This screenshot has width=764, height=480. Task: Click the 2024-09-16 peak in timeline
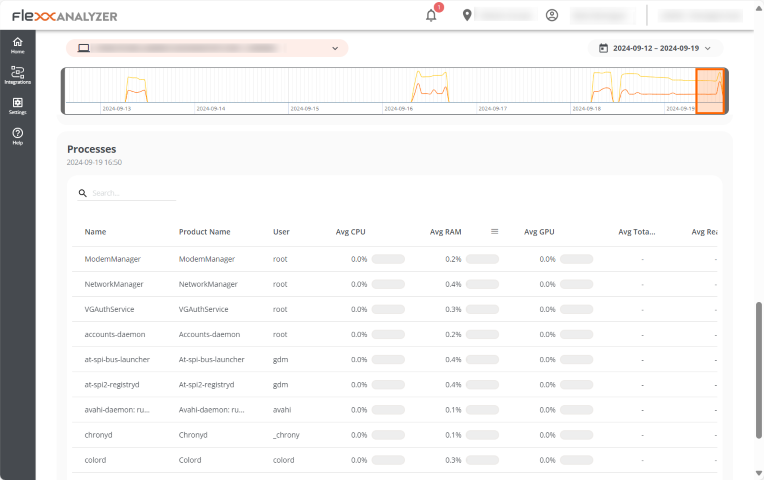[431, 86]
